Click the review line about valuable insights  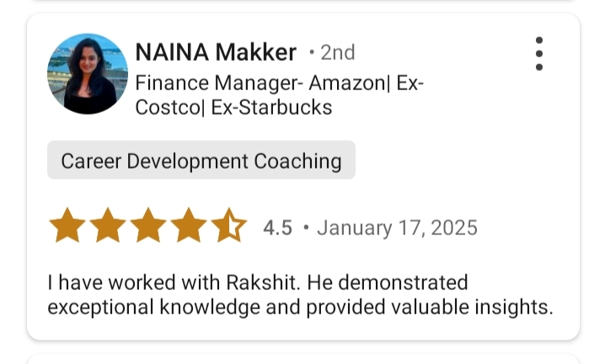coord(300,307)
